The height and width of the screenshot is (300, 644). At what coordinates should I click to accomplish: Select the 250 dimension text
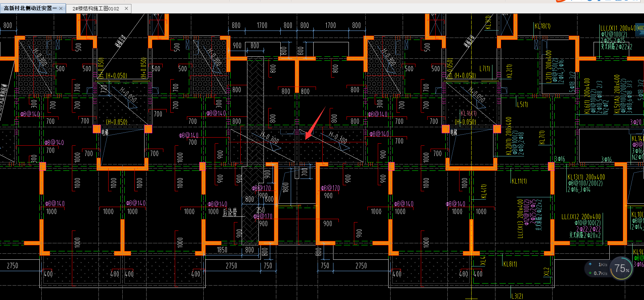pos(260,210)
